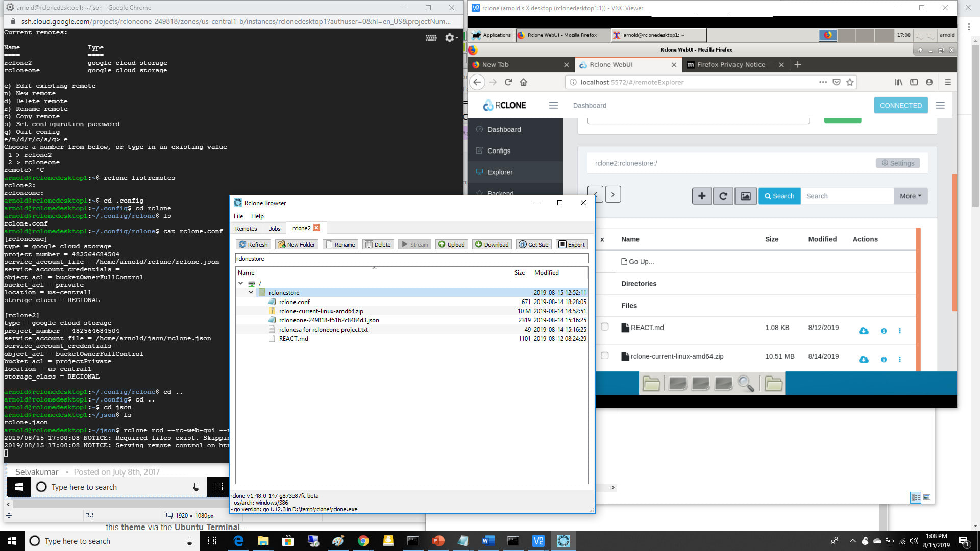980x551 pixels.
Task: Open the Applications menu in VNC desktop
Action: [x=491, y=35]
